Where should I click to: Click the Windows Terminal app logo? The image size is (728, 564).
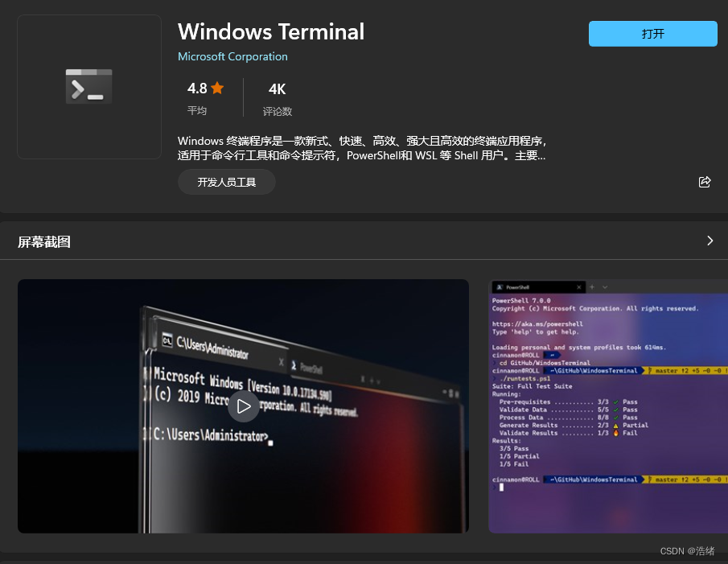coord(88,86)
